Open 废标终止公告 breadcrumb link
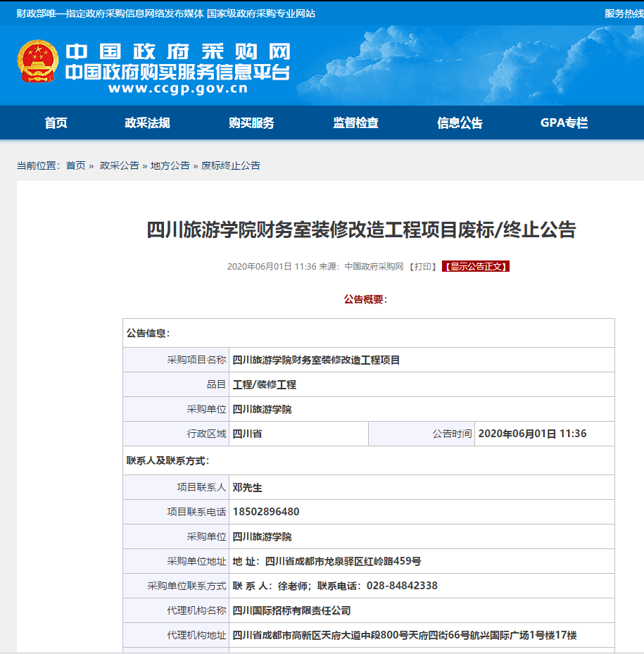644x654 pixels. click(x=231, y=165)
